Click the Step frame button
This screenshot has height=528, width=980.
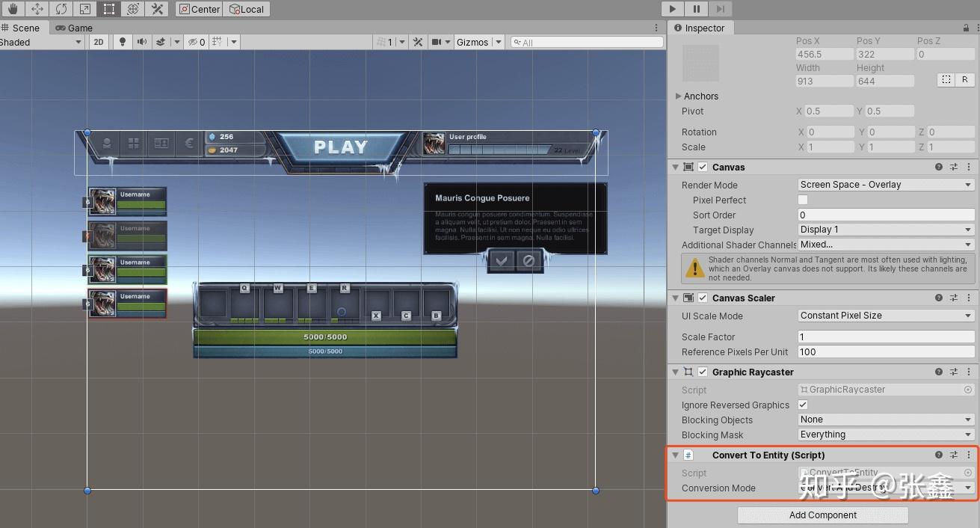[720, 9]
